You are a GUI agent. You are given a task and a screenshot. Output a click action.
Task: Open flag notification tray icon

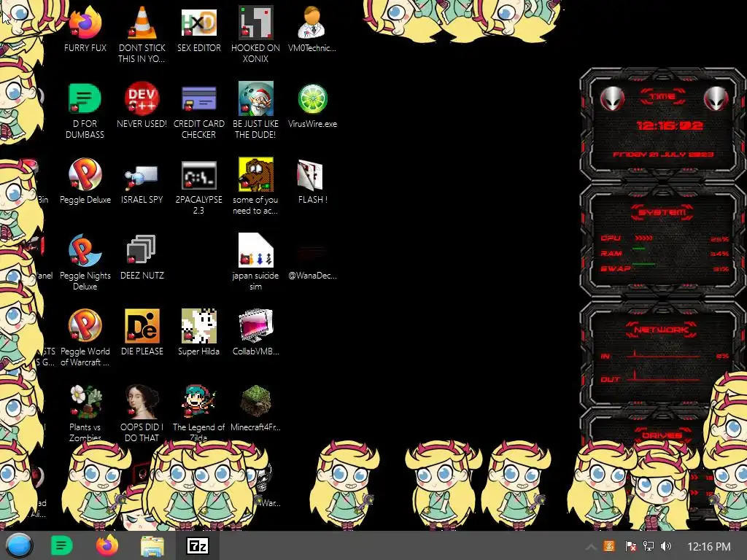[x=630, y=546]
